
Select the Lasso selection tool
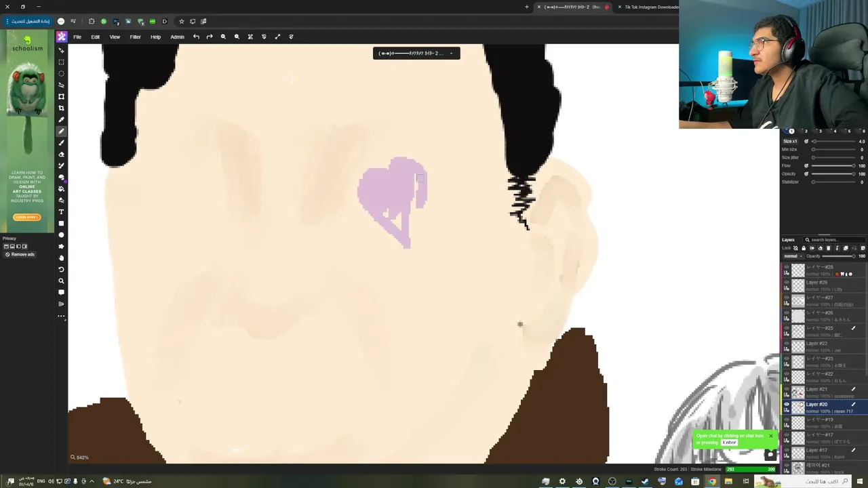61,85
